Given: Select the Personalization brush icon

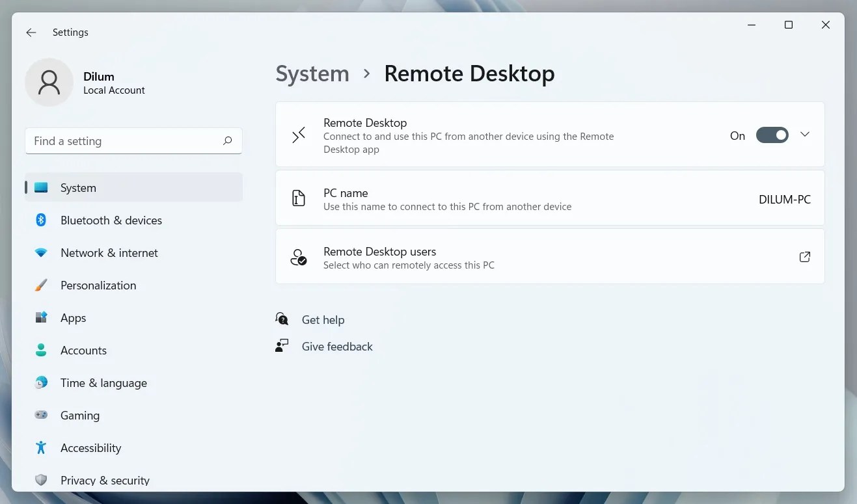Looking at the screenshot, I should [x=40, y=285].
